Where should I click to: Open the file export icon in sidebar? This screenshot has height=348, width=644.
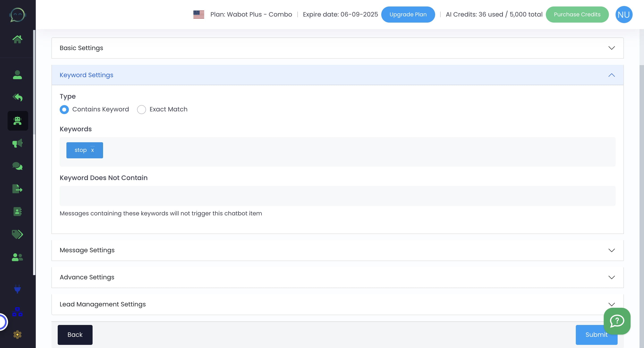[17, 189]
